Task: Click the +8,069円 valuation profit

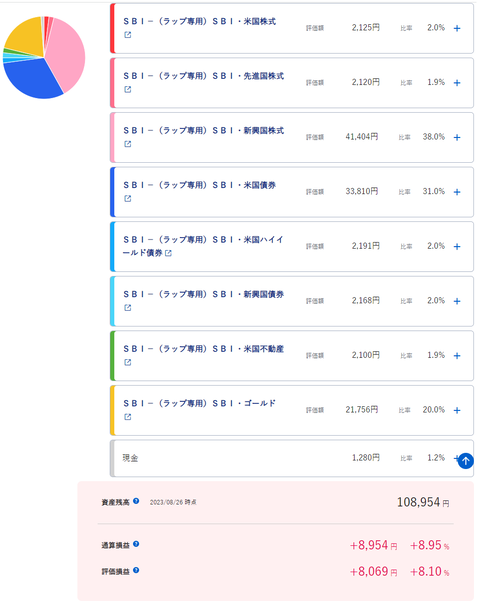Action: (373, 571)
